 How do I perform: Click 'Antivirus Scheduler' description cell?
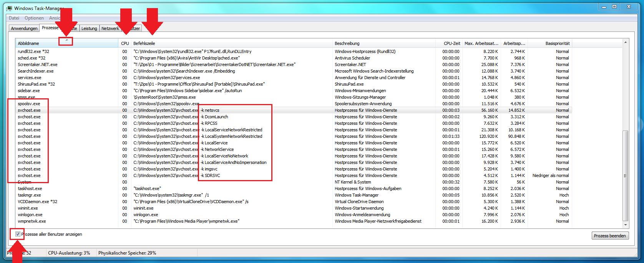point(352,58)
